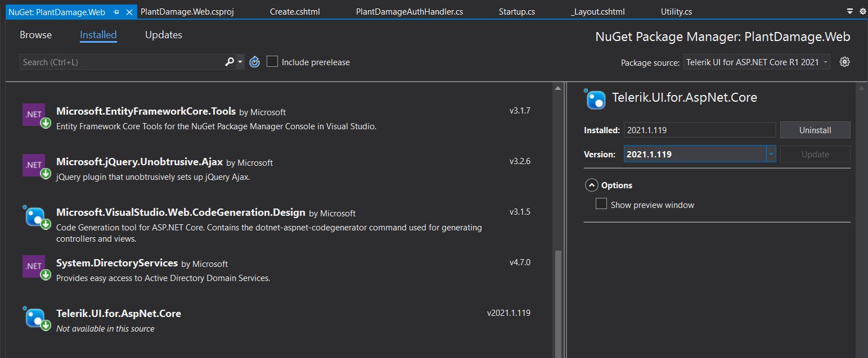Click the refresh packages icon
This screenshot has height=358, width=868.
255,62
